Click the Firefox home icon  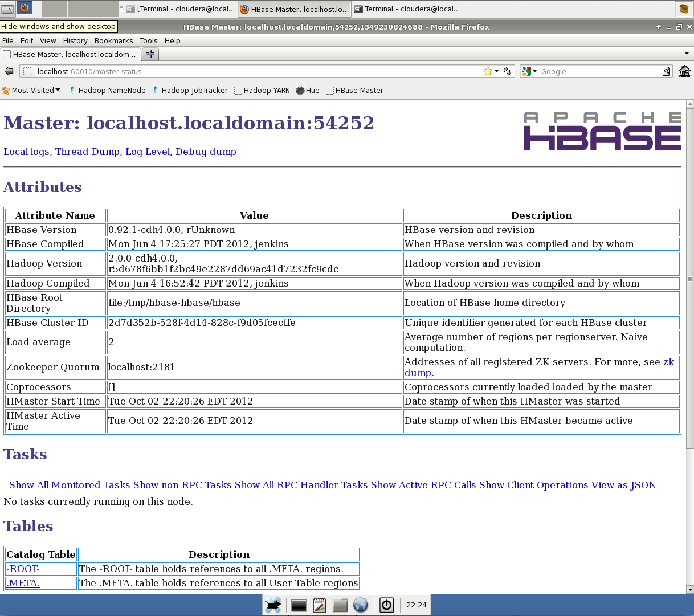coord(684,71)
